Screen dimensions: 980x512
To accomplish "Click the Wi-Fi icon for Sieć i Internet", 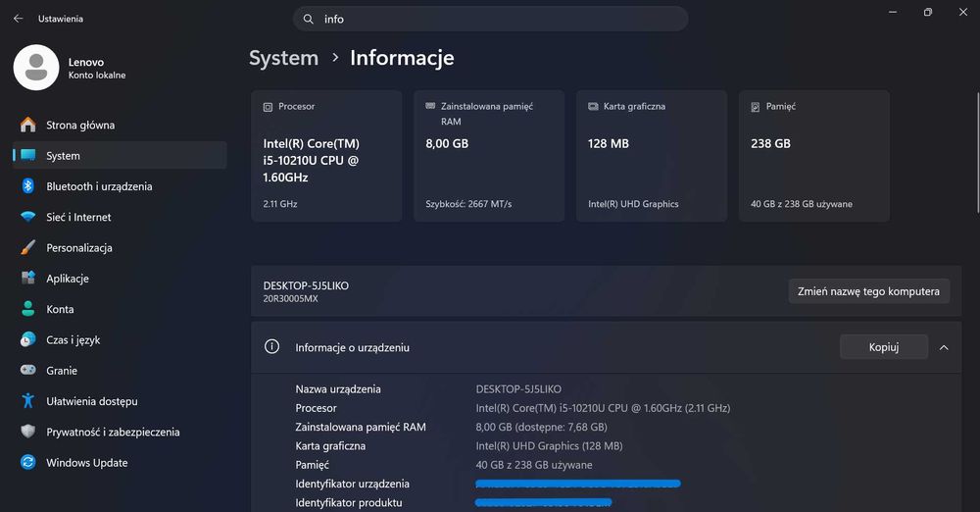I will click(x=28, y=217).
